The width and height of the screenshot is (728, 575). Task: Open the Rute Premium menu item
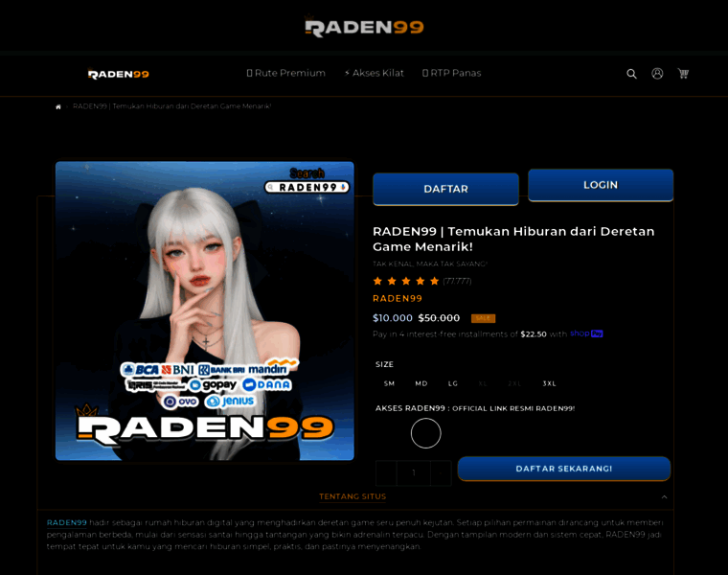(x=286, y=73)
